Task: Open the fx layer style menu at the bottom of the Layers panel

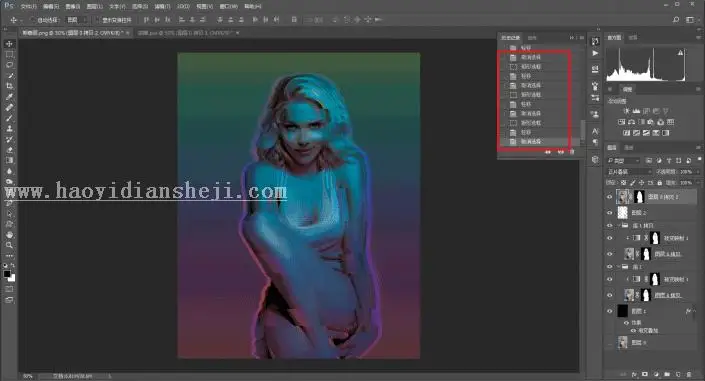Action: point(634,374)
